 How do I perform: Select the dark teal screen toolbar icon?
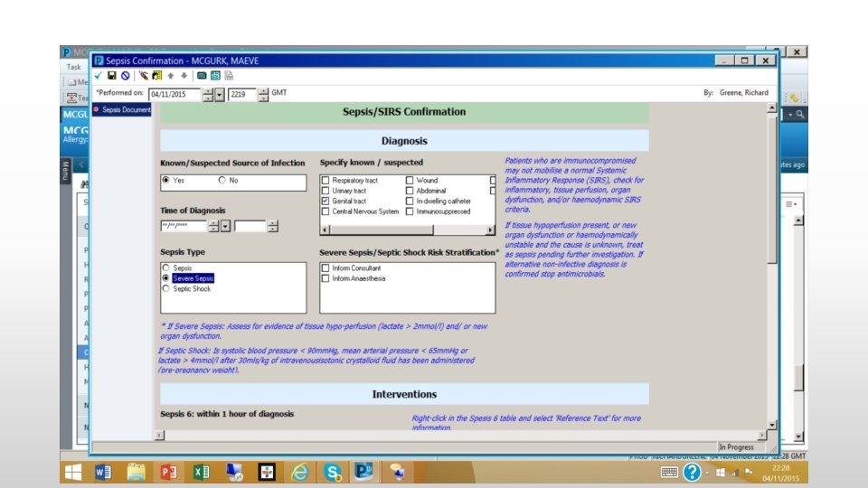(202, 76)
